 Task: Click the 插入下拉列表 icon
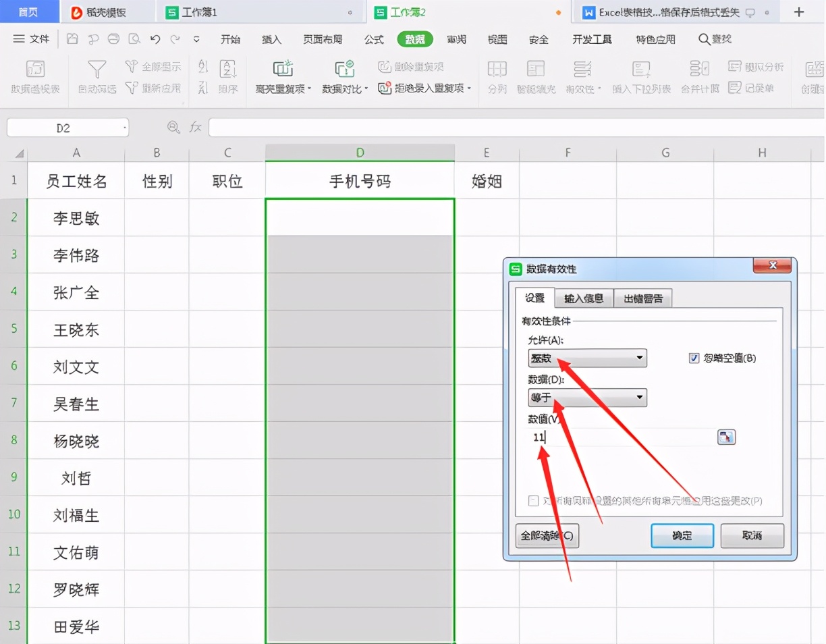(x=641, y=69)
